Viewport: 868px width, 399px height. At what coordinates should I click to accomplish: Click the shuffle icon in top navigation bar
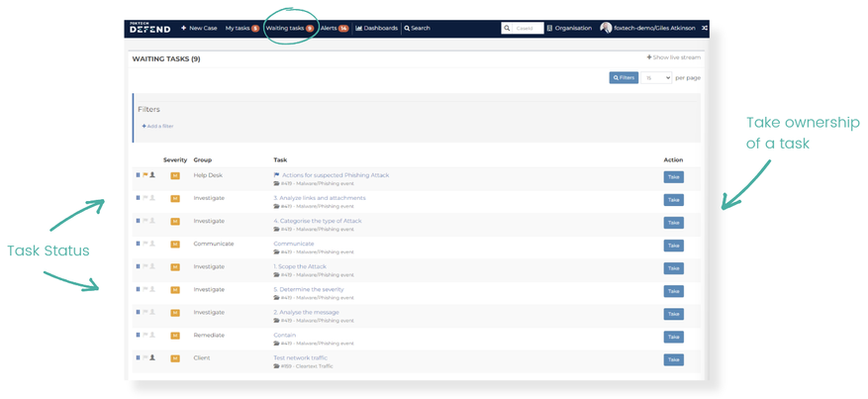[705, 28]
